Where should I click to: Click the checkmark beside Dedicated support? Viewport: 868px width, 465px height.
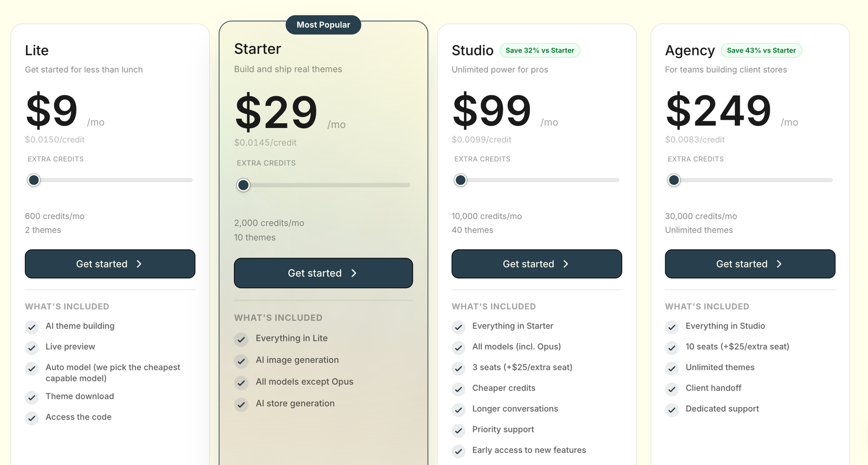pyautogui.click(x=672, y=410)
